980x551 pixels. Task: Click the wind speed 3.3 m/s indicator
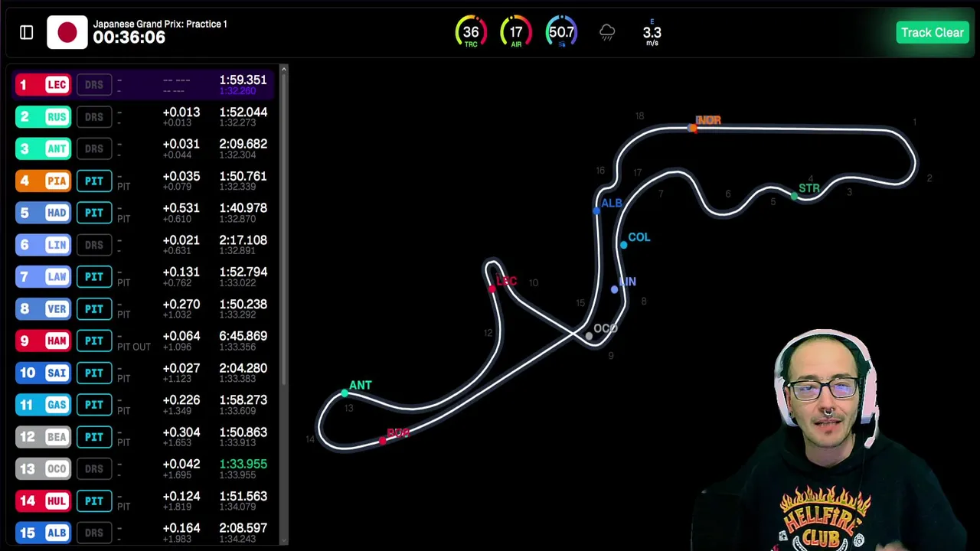[652, 33]
